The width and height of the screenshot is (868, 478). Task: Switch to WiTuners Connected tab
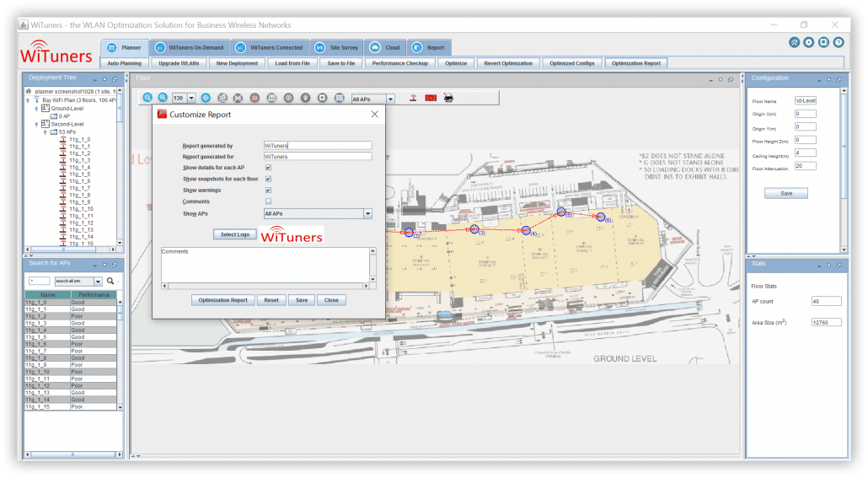point(270,48)
